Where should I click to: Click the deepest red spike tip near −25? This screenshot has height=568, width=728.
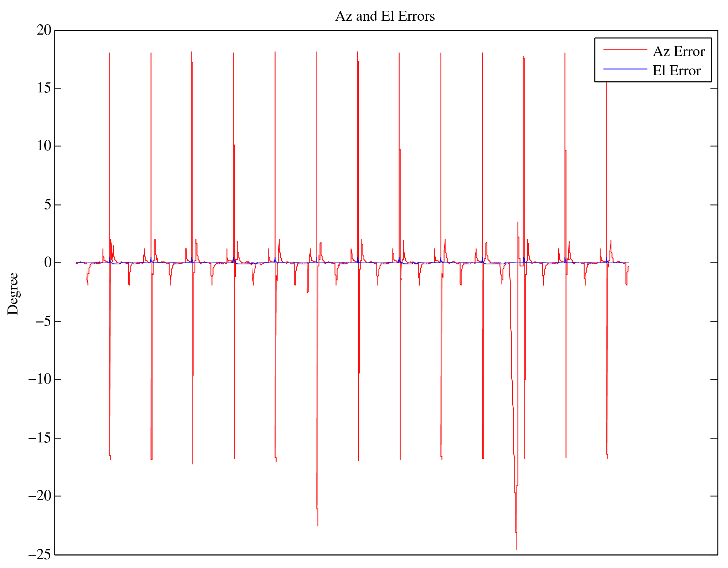[x=517, y=549]
